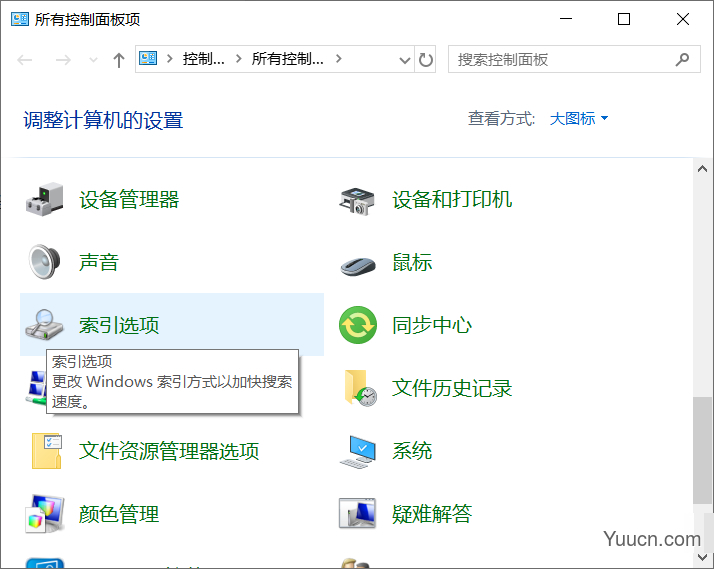Open the 设备管理器 link
Viewport: 714px width, 569px height.
coord(129,199)
